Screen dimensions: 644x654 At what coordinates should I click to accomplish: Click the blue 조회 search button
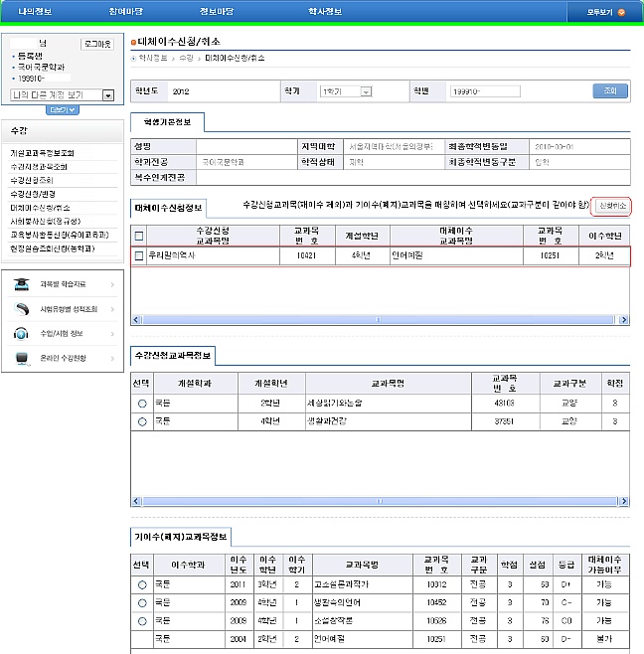pyautogui.click(x=609, y=90)
